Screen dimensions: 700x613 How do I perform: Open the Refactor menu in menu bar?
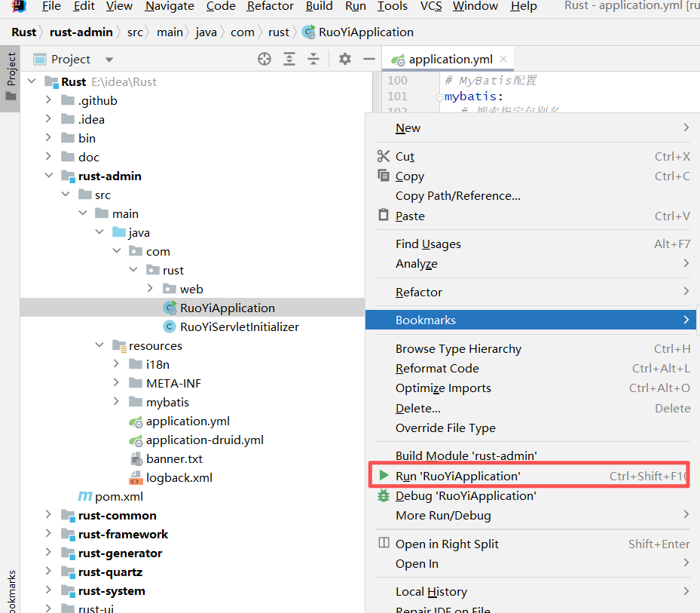point(270,6)
